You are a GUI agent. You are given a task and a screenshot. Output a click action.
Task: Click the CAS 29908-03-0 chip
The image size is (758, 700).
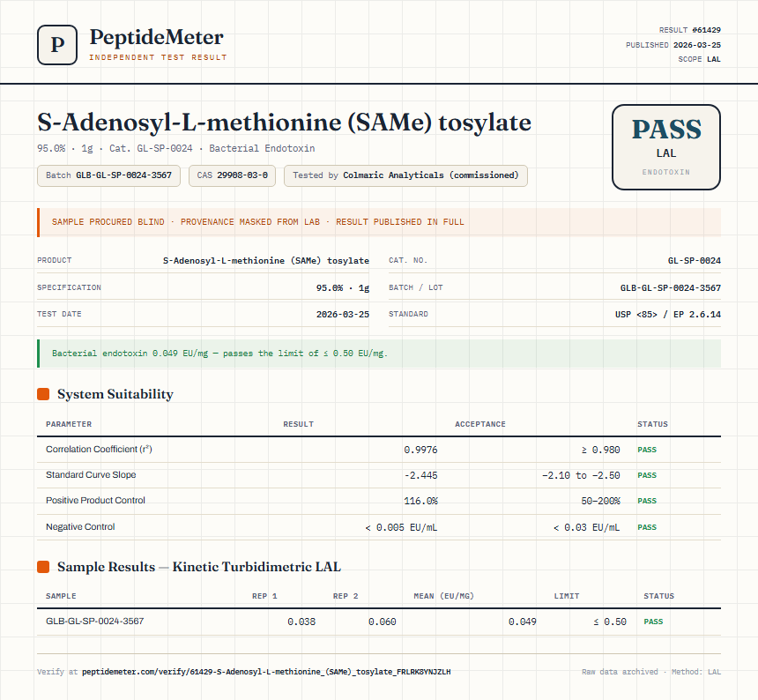click(232, 175)
